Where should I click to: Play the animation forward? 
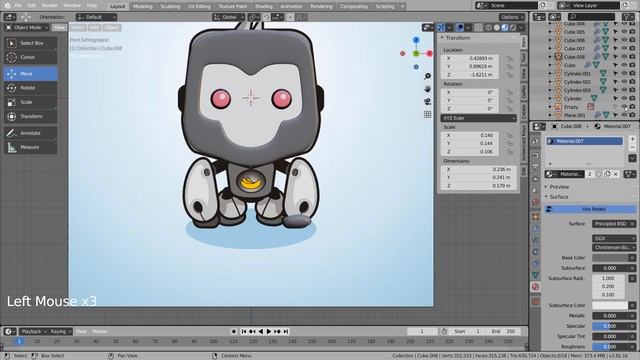tap(269, 331)
